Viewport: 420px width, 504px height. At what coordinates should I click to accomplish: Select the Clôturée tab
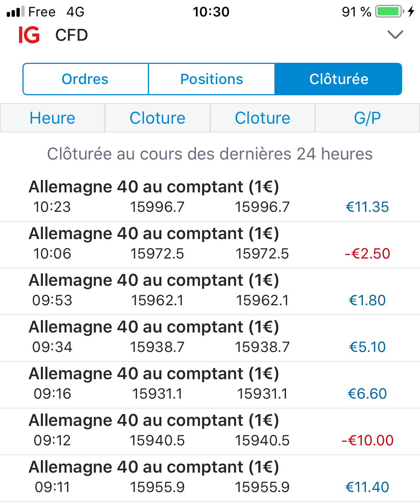tap(338, 79)
